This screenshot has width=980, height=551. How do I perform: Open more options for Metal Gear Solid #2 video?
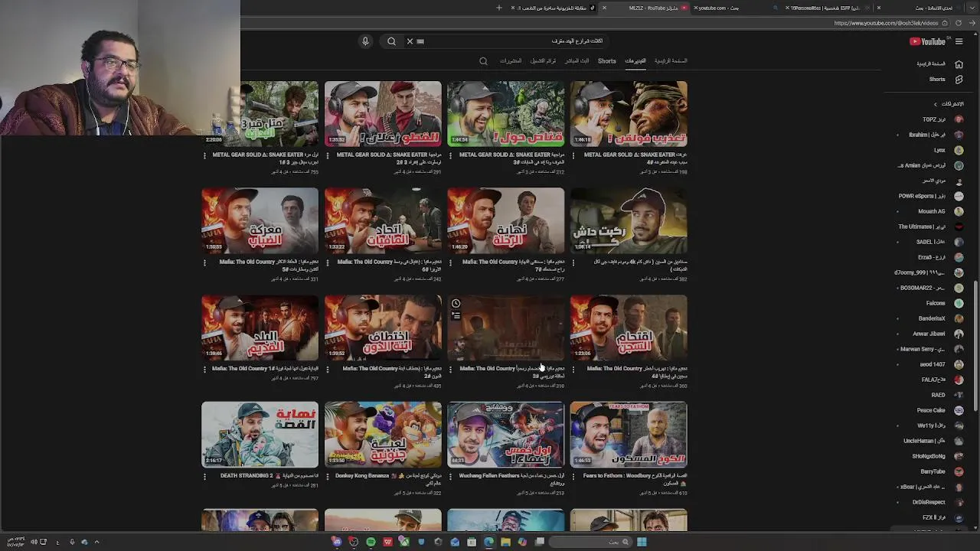328,155
